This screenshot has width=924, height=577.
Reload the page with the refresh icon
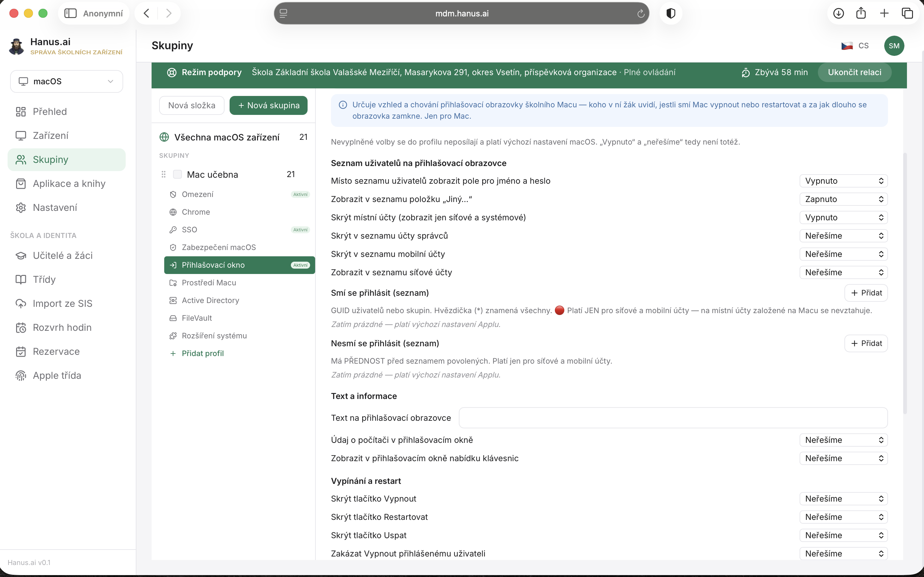(641, 13)
